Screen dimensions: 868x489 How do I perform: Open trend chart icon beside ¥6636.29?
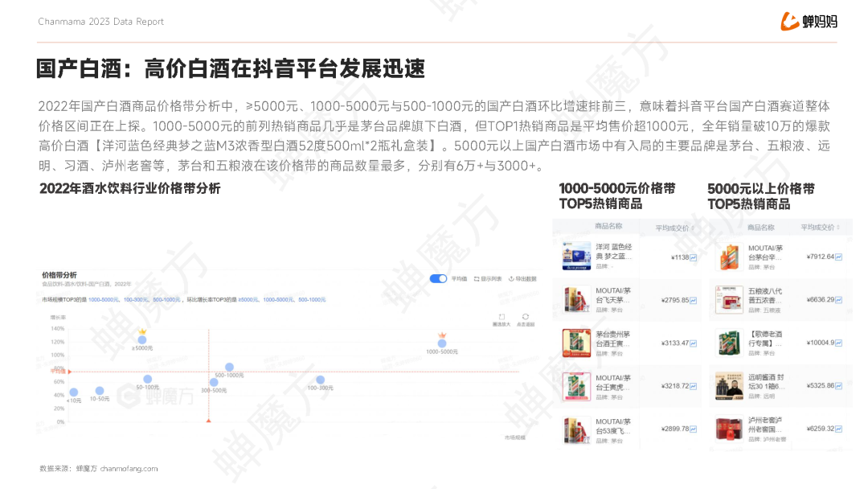click(x=838, y=300)
